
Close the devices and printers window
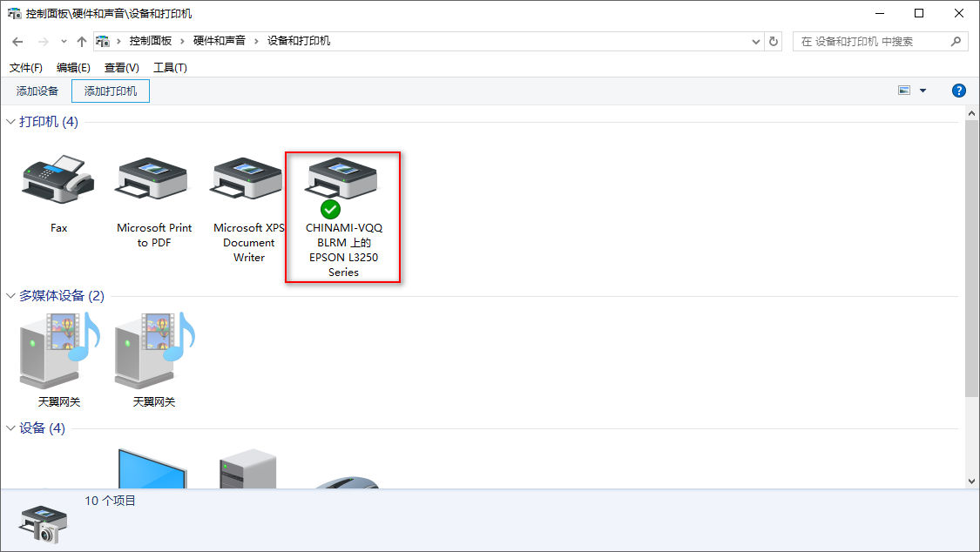[959, 13]
